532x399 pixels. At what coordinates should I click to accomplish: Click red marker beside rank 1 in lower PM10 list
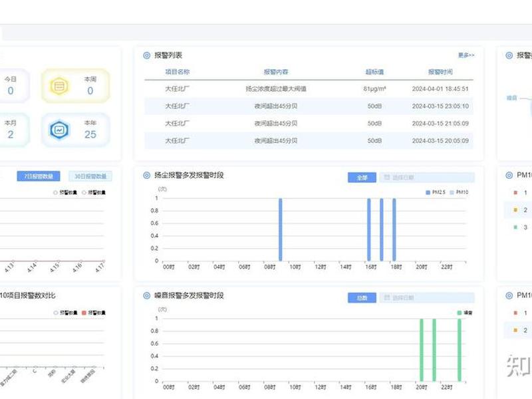tap(515, 313)
